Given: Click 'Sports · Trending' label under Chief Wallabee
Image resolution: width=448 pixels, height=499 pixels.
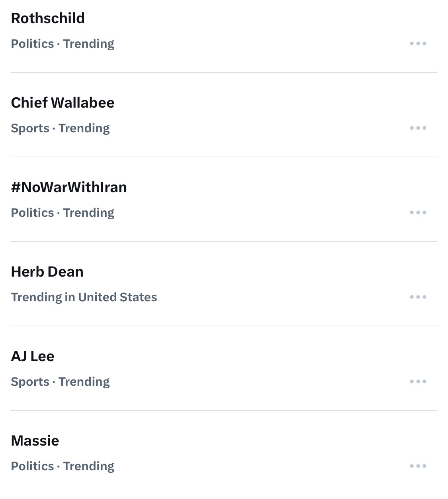Looking at the screenshot, I should 60,128.
